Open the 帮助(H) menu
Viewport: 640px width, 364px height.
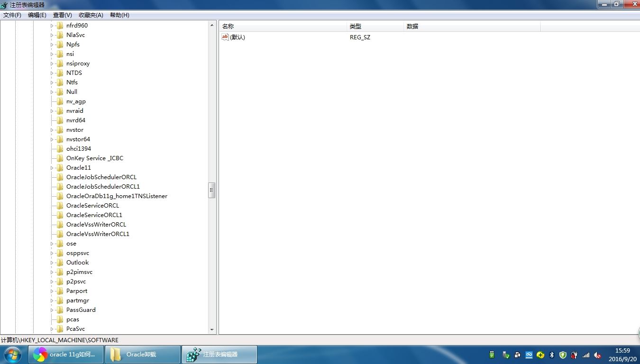pyautogui.click(x=119, y=15)
